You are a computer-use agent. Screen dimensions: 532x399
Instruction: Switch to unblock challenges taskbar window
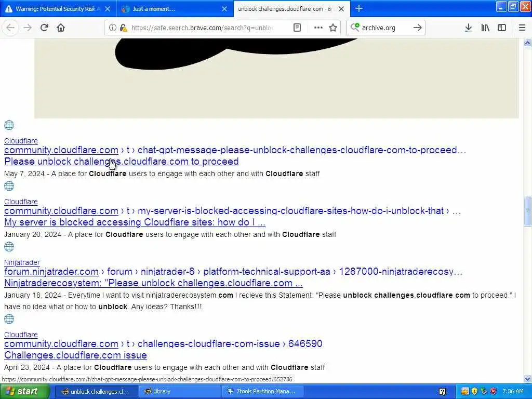pyautogui.click(x=96, y=392)
